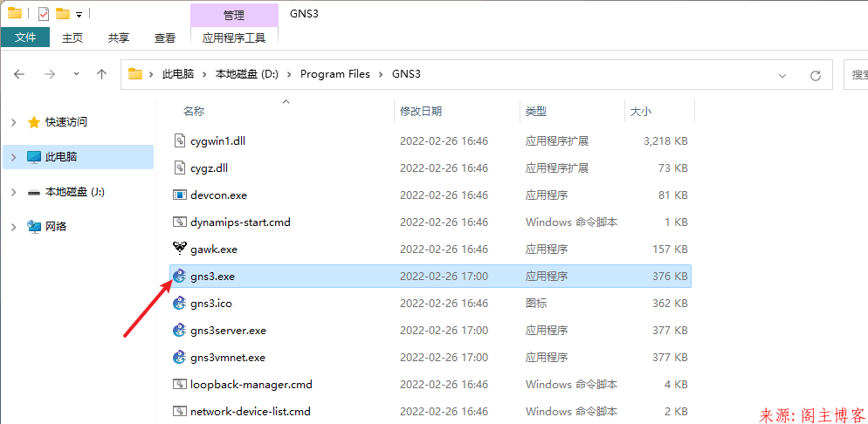868x424 pixels.
Task: Select the file name loopback-manager.cmd
Action: point(251,384)
